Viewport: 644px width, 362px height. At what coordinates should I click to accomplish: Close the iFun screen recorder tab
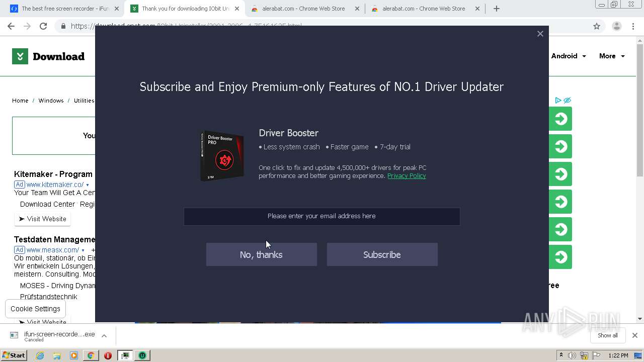pyautogui.click(x=117, y=9)
